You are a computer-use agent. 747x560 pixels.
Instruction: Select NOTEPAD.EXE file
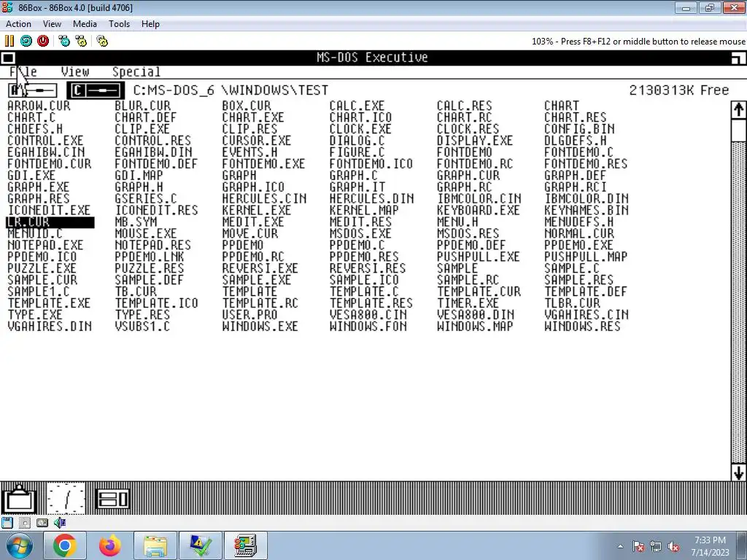pos(45,245)
